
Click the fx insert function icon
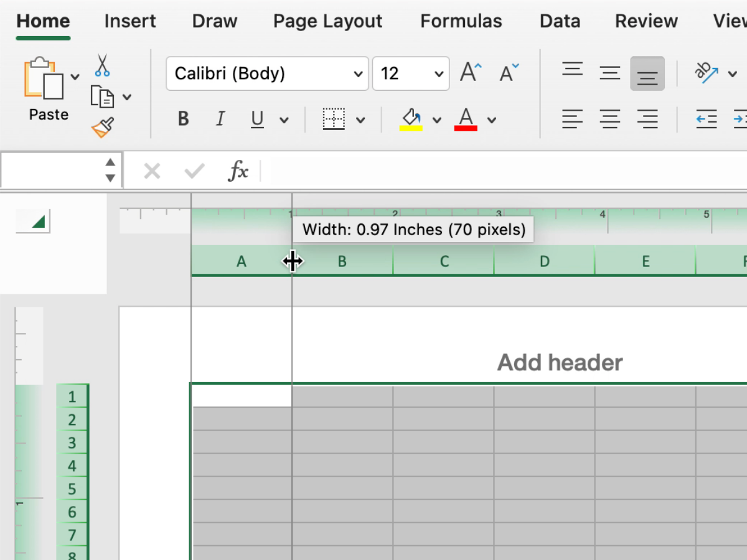(x=238, y=170)
